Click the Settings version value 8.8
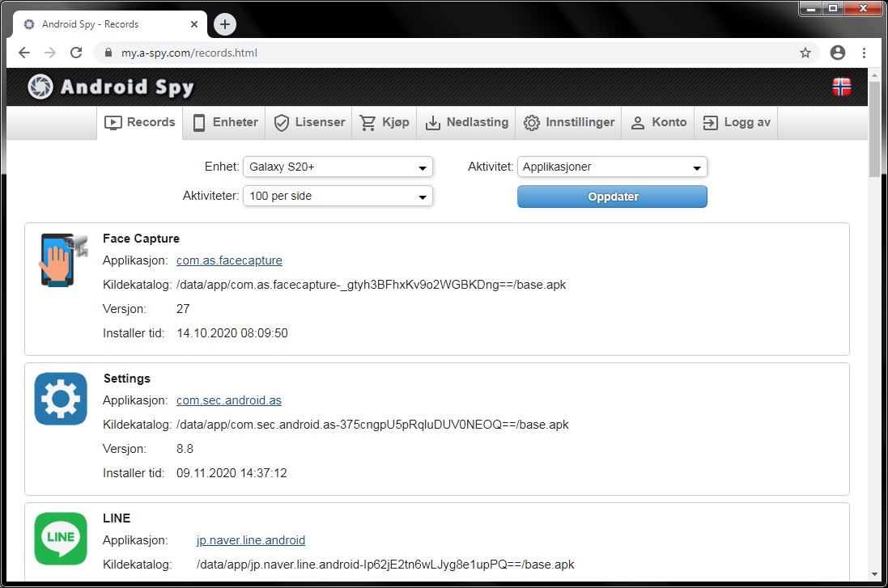888x588 pixels. (x=185, y=448)
